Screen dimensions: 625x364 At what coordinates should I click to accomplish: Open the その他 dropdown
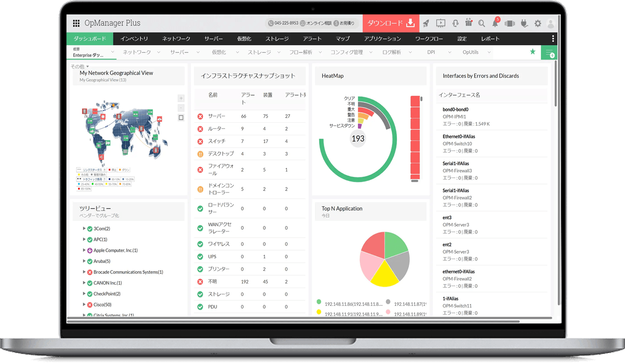80,66
